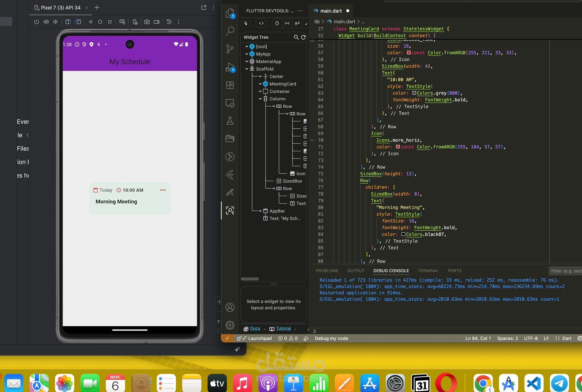
Task: Toggle slow animations stopwatch in DevTools
Action: (277, 23)
